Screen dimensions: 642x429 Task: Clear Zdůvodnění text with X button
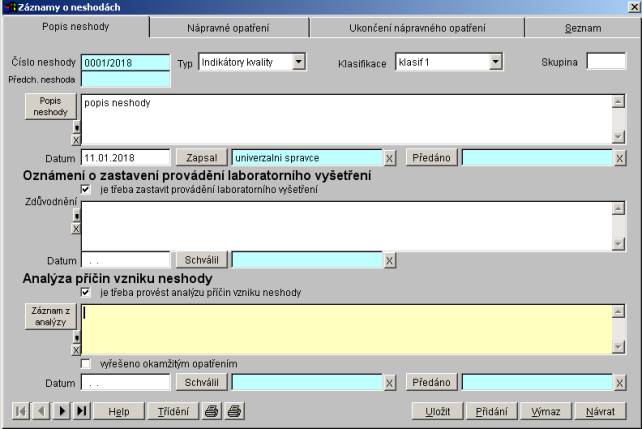[76, 229]
